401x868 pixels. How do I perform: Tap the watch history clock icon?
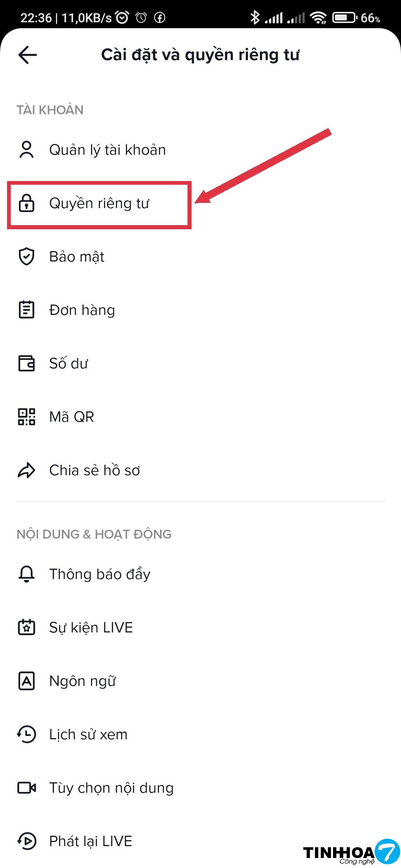pos(26,734)
